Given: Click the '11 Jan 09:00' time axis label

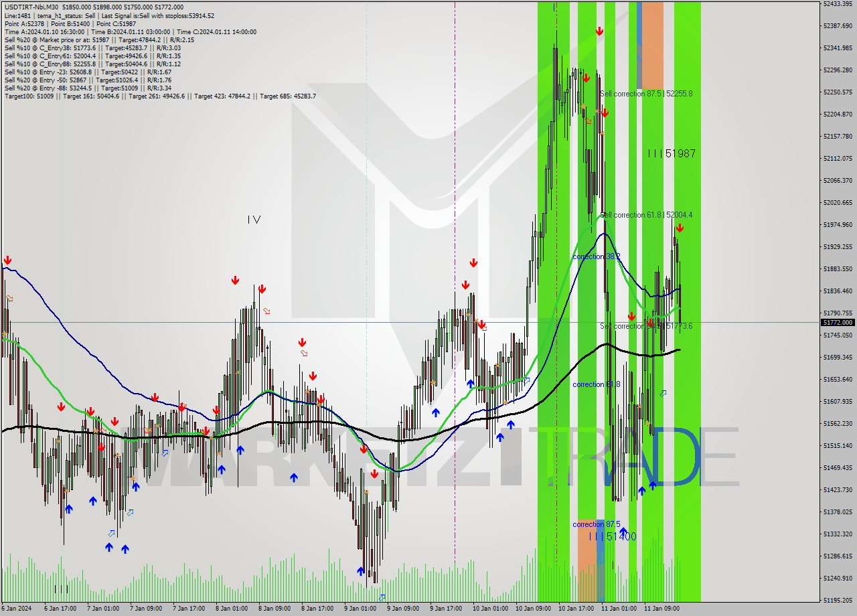Looking at the screenshot, I should pyautogui.click(x=661, y=609).
